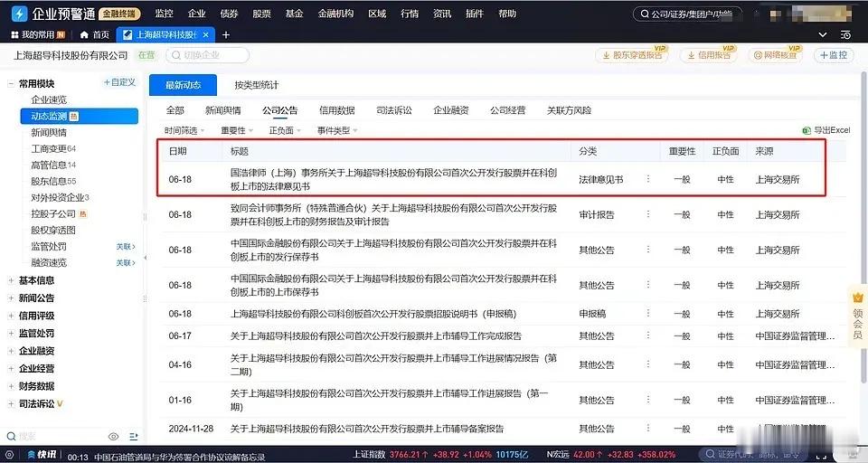Click the 切换企业 search field

pyautogui.click(x=208, y=55)
